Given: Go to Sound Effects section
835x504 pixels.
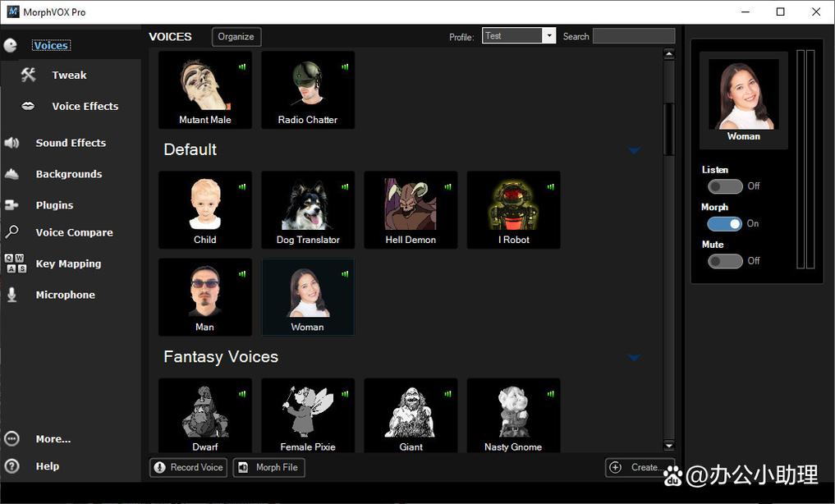Looking at the screenshot, I should tap(71, 143).
